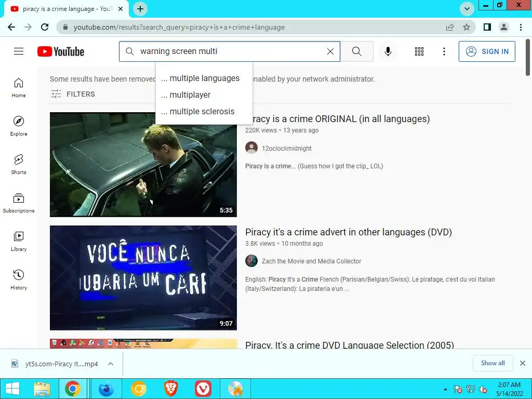Reload the page
The image size is (532, 399).
pyautogui.click(x=45, y=27)
